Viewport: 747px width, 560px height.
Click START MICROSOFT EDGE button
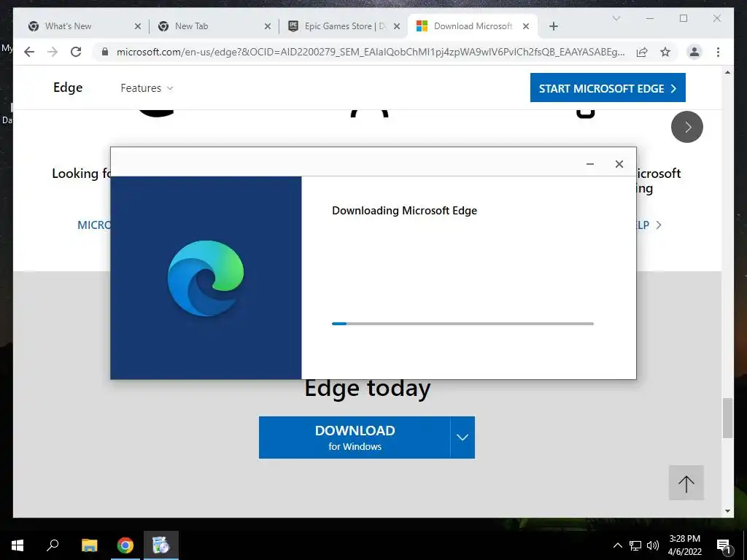coord(608,87)
